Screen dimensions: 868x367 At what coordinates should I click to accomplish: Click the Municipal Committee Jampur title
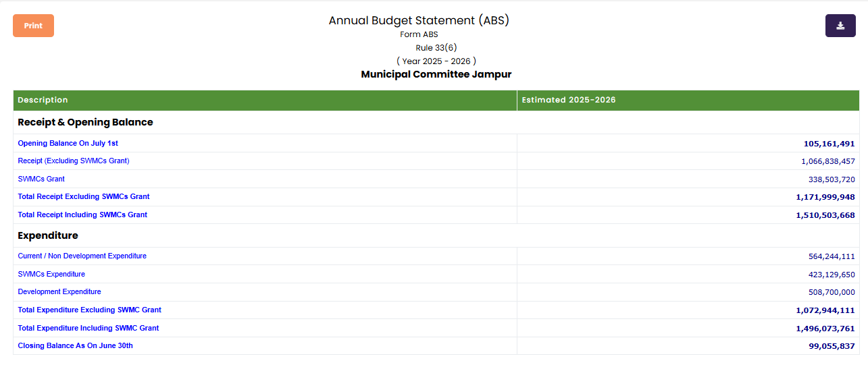point(436,74)
